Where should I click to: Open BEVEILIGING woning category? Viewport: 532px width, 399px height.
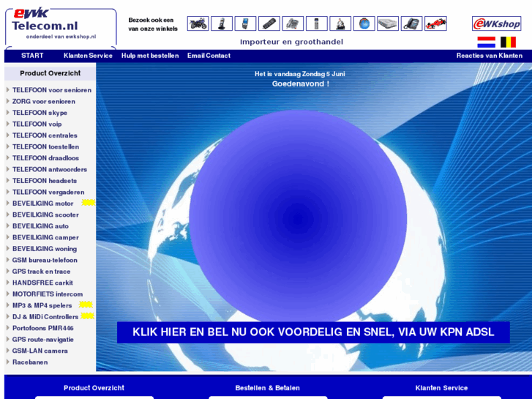[45, 249]
